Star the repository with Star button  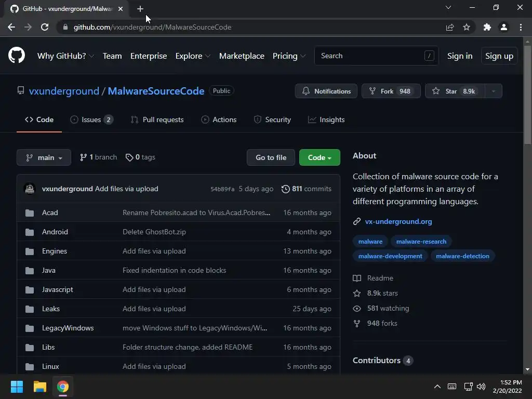(x=455, y=91)
